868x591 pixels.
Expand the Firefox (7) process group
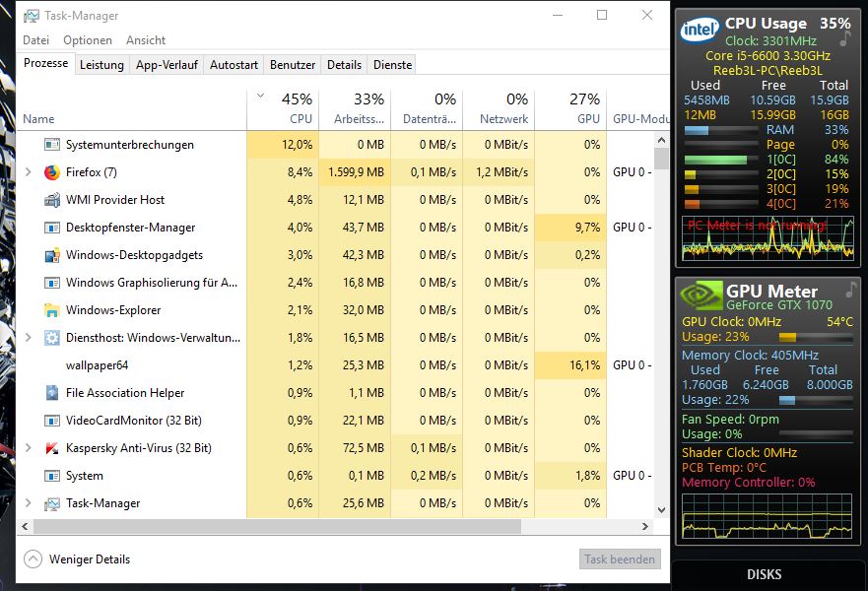[x=29, y=172]
